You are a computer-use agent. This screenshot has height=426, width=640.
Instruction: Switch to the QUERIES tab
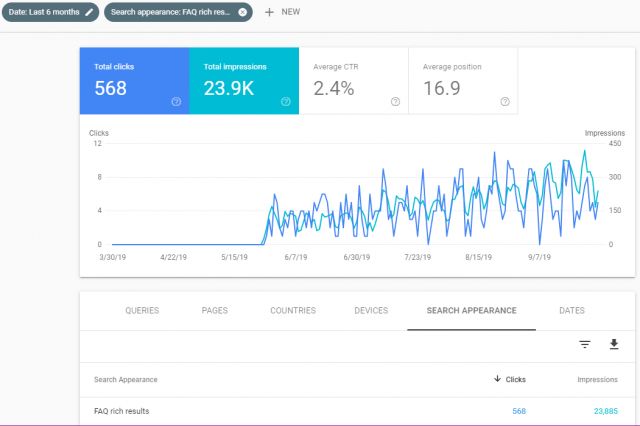pyautogui.click(x=142, y=311)
